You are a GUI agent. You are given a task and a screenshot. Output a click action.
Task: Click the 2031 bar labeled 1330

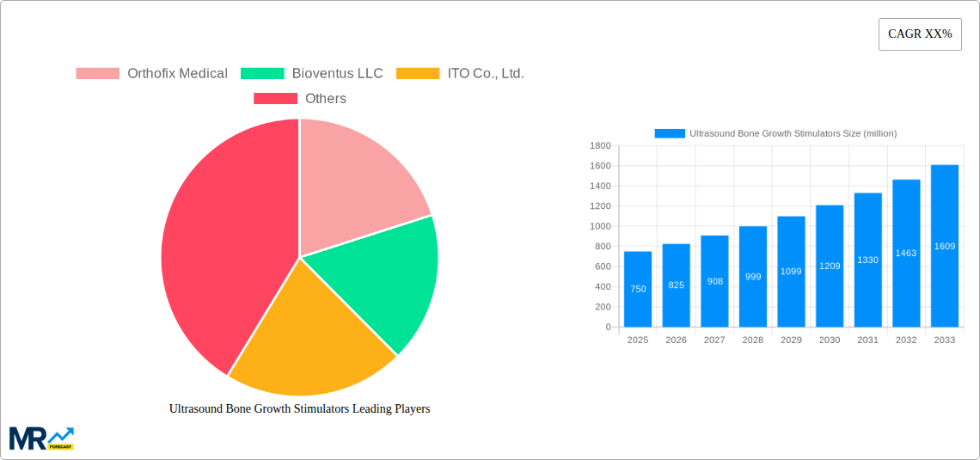click(867, 260)
